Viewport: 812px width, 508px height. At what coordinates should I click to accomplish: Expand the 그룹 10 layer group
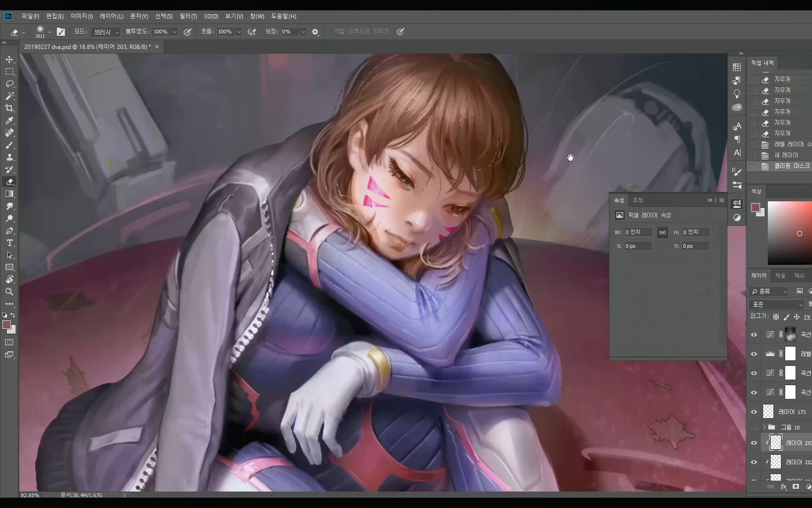[x=764, y=427]
